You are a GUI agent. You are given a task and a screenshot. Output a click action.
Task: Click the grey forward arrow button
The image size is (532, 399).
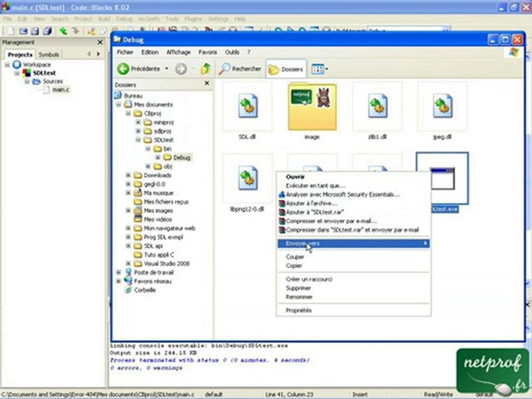(181, 69)
